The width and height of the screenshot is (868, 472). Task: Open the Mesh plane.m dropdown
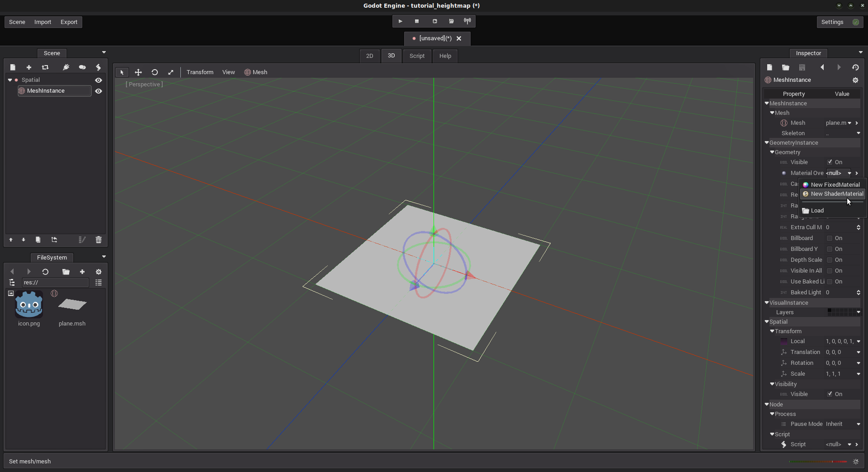[849, 123]
